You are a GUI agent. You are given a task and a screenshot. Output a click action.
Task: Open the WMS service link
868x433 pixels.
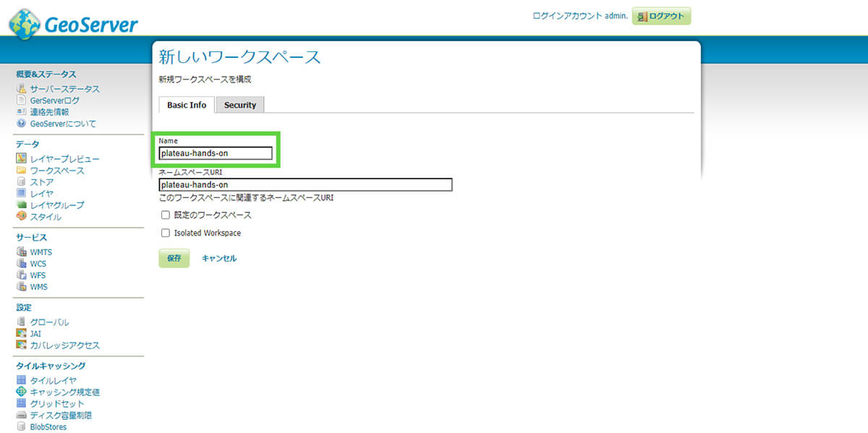point(39,287)
